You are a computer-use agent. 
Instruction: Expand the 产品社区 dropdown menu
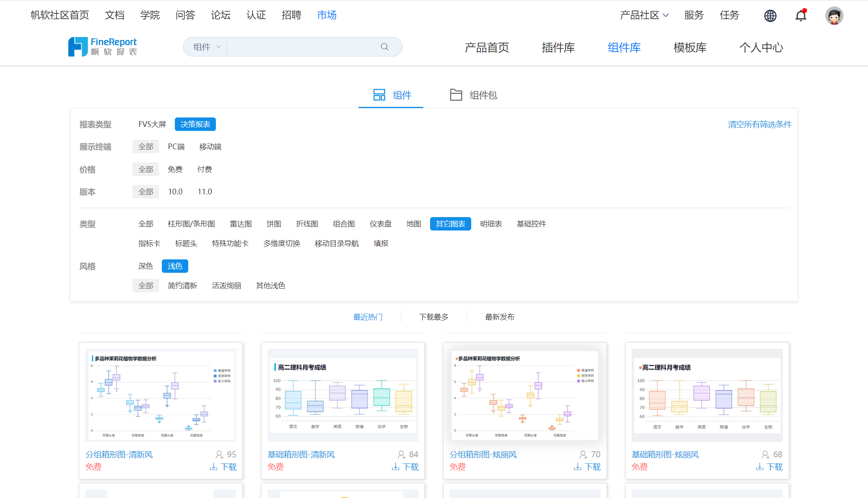pyautogui.click(x=644, y=15)
